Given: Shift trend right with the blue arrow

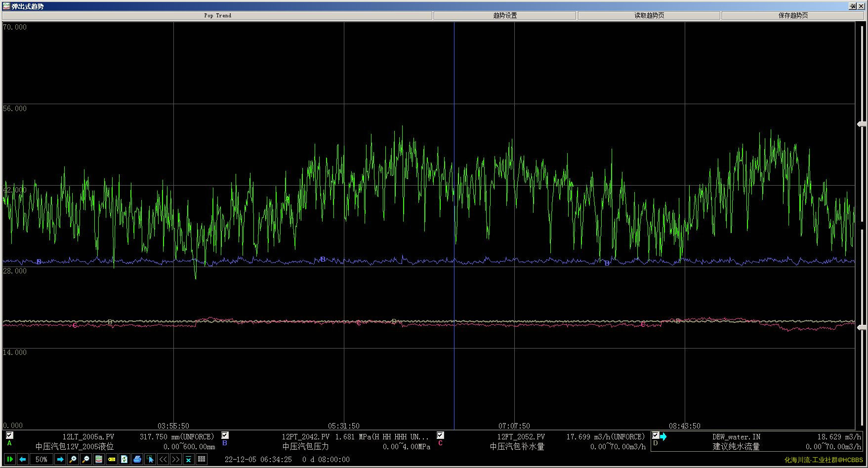Looking at the screenshot, I should 60,459.
